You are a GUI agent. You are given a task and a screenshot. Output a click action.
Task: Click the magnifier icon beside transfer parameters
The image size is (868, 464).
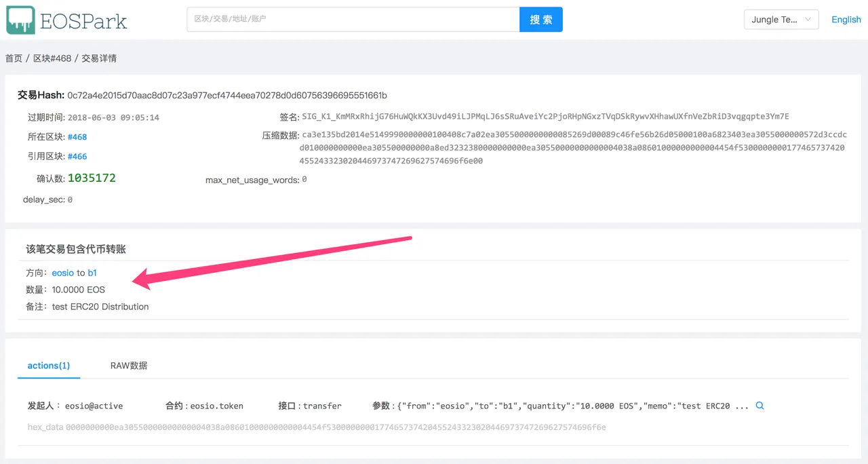760,406
